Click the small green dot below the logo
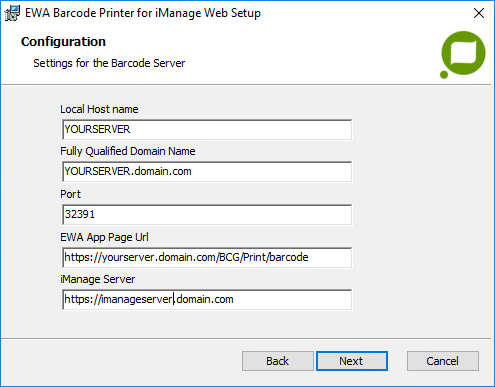Image resolution: width=495 pixels, height=387 pixels. [444, 75]
